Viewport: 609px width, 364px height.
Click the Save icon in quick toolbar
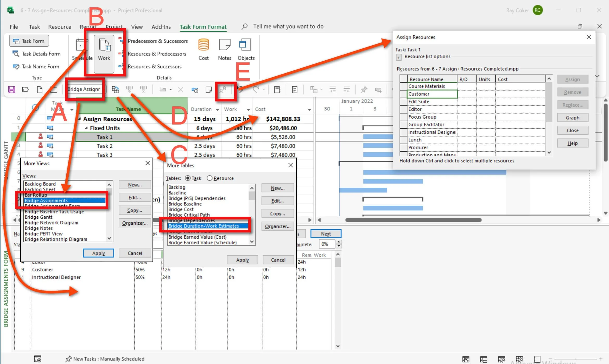(12, 90)
